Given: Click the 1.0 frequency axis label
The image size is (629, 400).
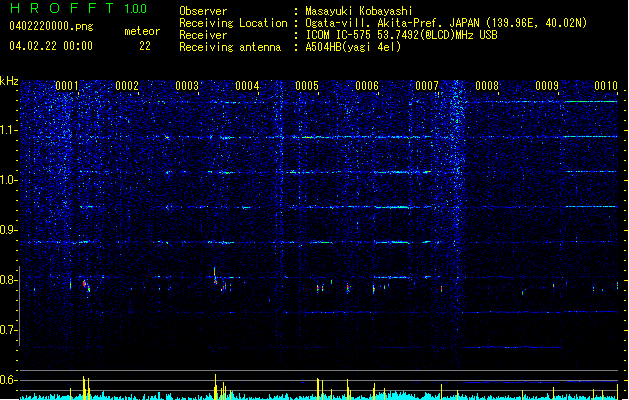Looking at the screenshot, I should 9,180.
